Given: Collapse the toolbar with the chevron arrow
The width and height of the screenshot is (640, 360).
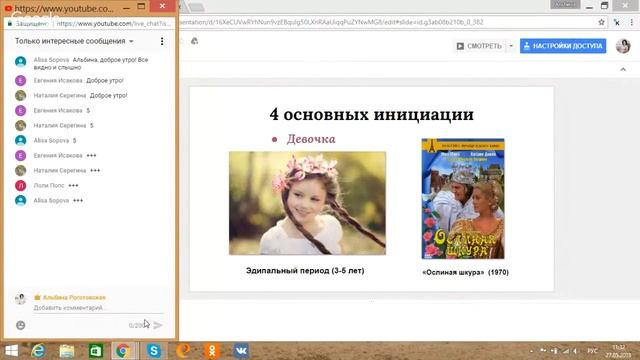Looking at the screenshot, I should click(x=623, y=69).
